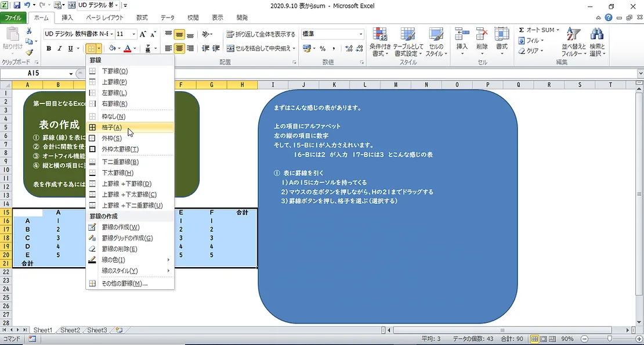Expand the number format 標準 combo box
Screen dimensions: 644x345
pyautogui.click(x=361, y=35)
